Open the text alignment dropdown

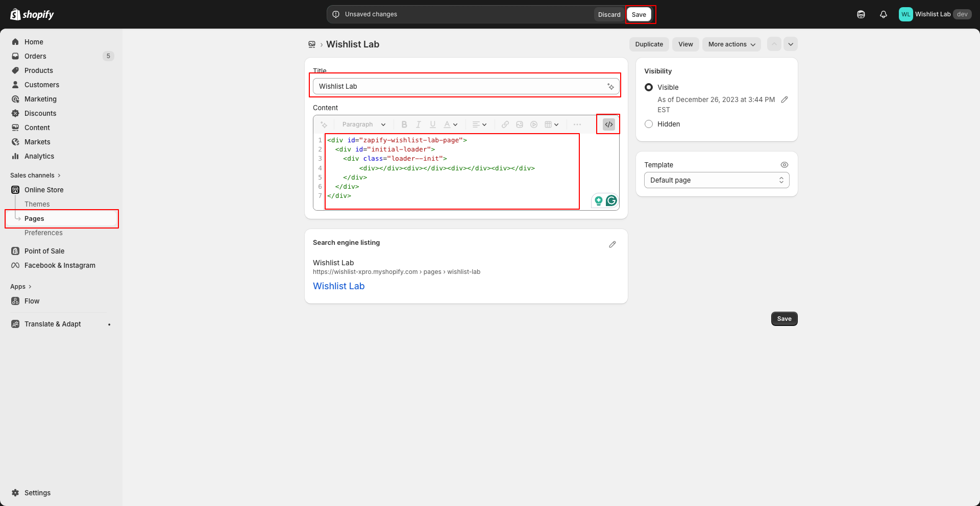point(480,124)
